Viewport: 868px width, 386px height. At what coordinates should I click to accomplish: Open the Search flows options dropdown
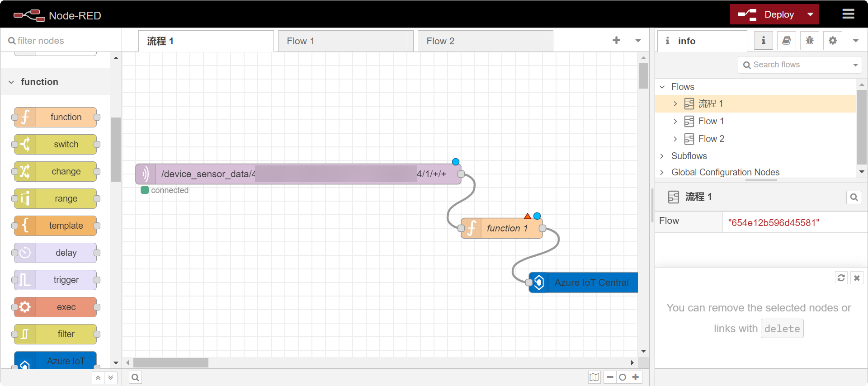(855, 65)
